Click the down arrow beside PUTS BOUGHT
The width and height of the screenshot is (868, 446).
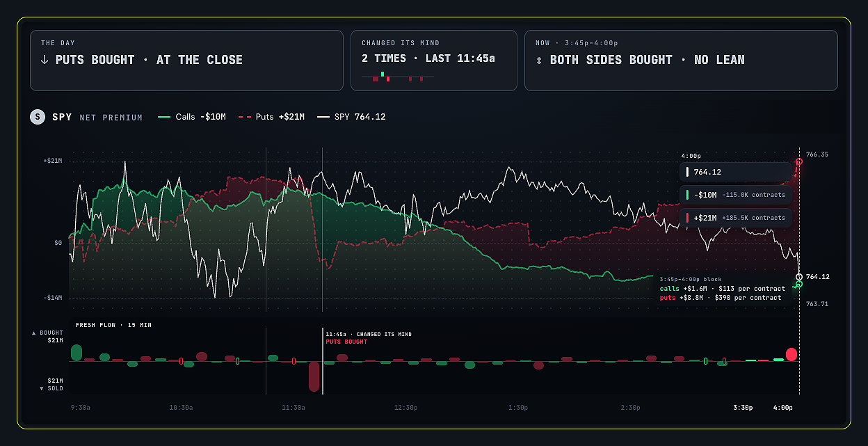click(x=45, y=60)
